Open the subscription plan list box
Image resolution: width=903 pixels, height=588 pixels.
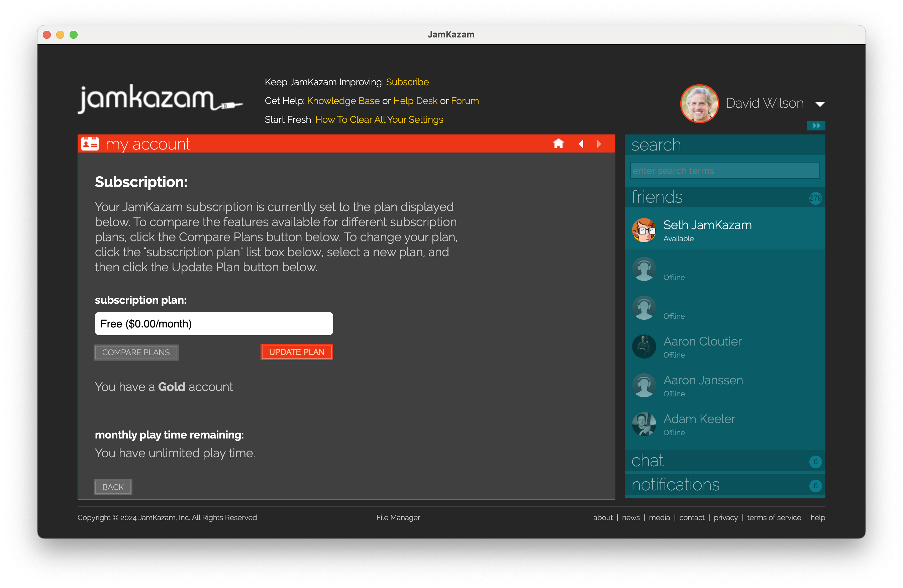[214, 323]
